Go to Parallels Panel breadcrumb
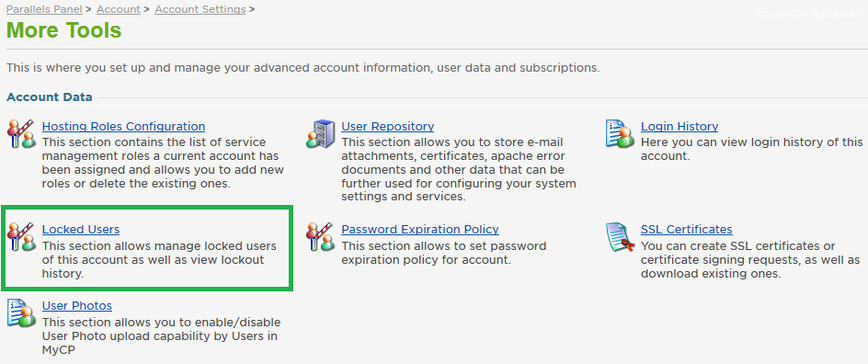The image size is (868, 364). click(x=44, y=9)
